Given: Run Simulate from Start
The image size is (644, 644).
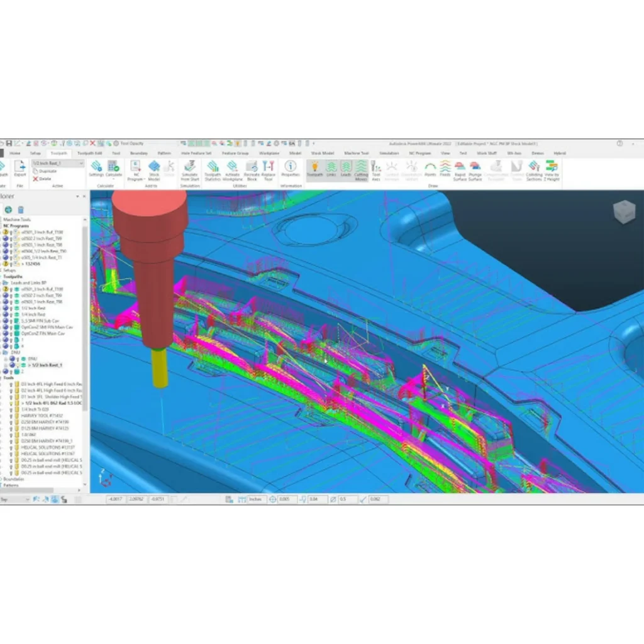Looking at the screenshot, I should (190, 170).
